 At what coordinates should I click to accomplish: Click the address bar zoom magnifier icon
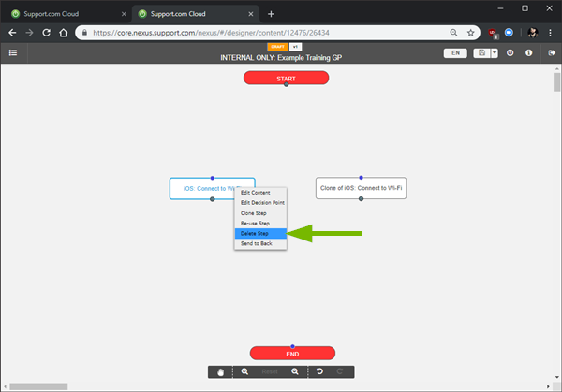pyautogui.click(x=453, y=33)
